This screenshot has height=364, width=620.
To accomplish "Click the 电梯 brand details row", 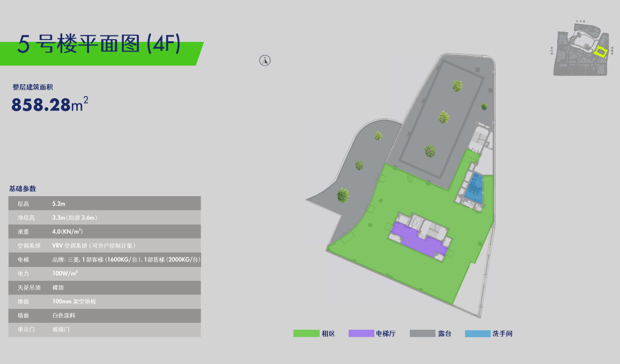I will point(105,259).
